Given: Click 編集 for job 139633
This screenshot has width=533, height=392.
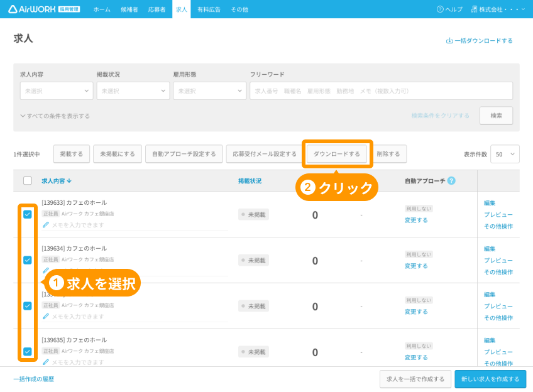Looking at the screenshot, I should click(490, 203).
